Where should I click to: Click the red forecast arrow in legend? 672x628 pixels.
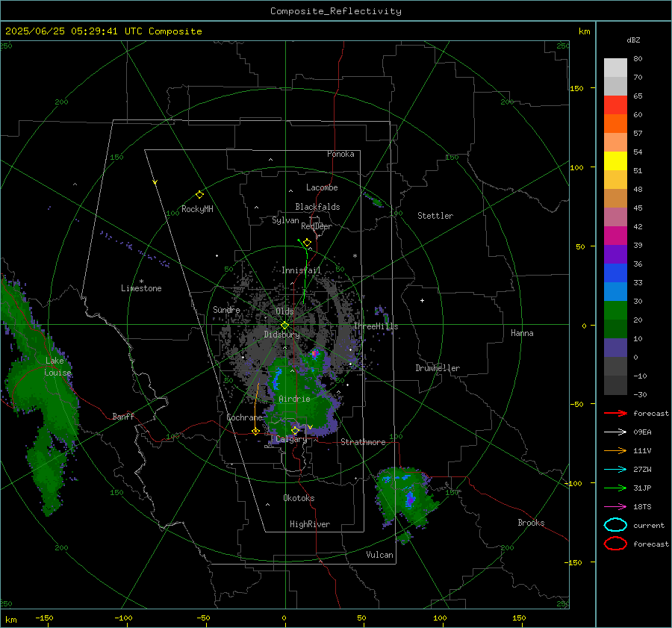[615, 413]
